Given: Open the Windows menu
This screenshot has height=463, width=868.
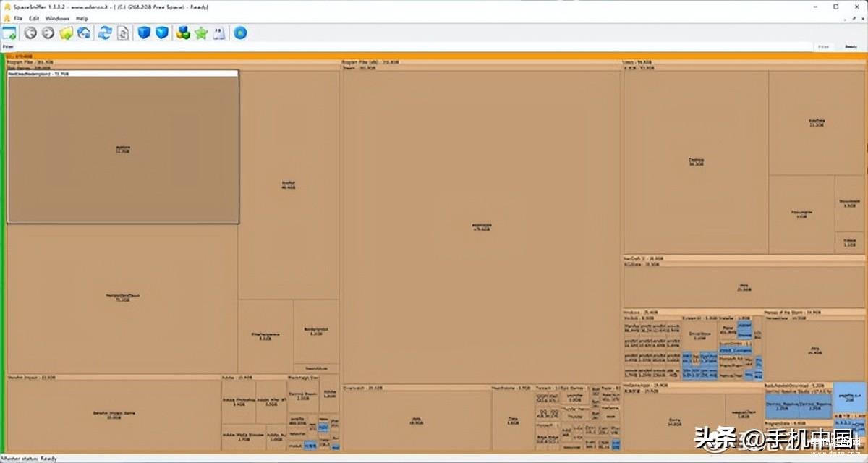Looking at the screenshot, I should click(x=57, y=17).
